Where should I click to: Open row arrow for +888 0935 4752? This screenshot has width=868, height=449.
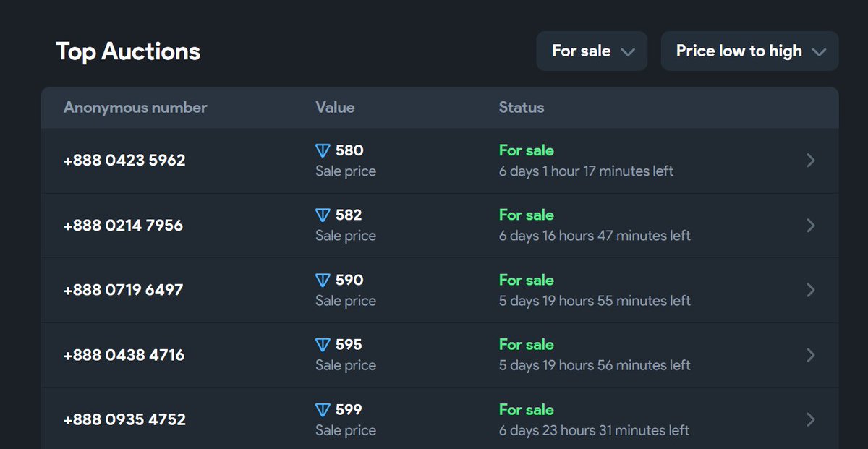(x=811, y=419)
